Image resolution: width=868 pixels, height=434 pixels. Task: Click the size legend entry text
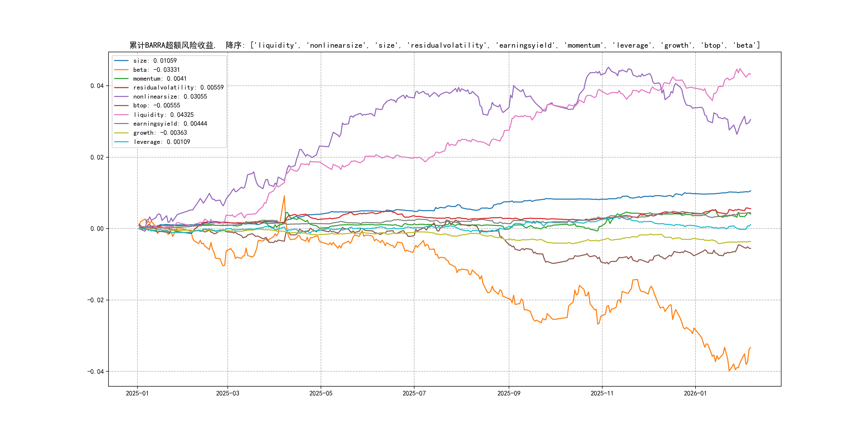(155, 61)
